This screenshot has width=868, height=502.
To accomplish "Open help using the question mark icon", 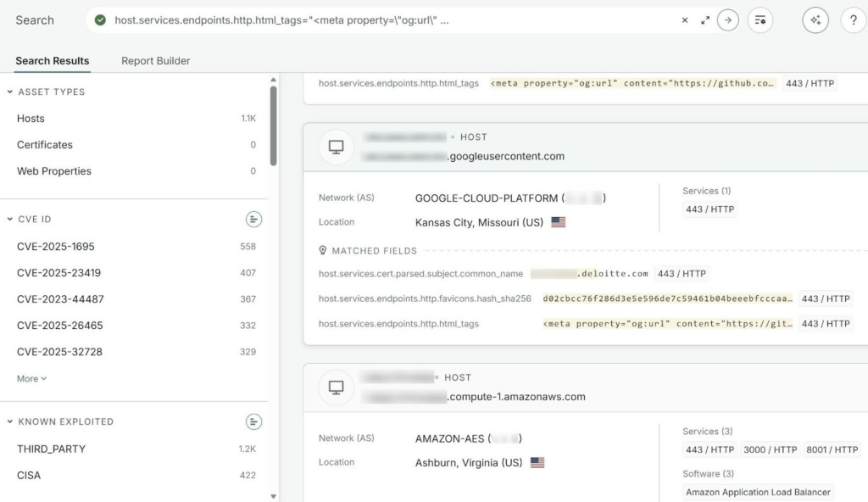I will point(853,20).
